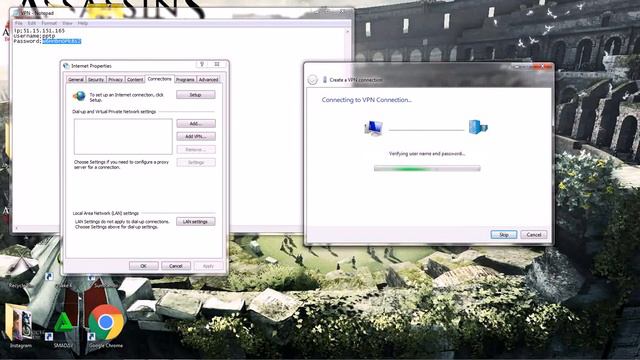Click Cancel in Internet Properties
The width and height of the screenshot is (640, 360).
point(176,266)
